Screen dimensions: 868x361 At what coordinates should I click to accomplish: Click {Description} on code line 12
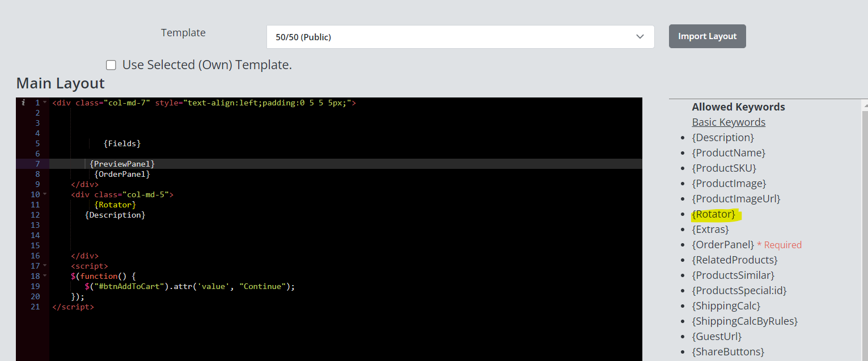pyautogui.click(x=115, y=215)
